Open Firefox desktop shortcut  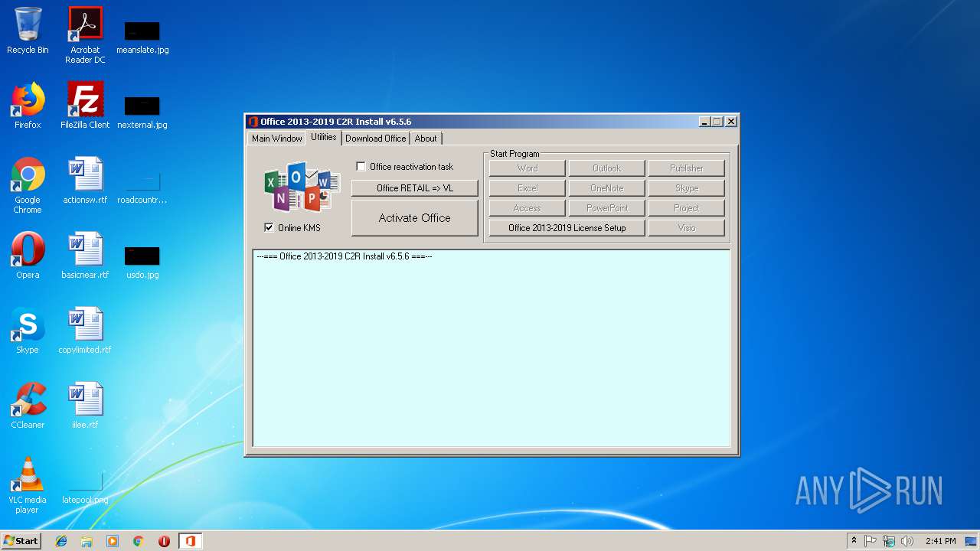click(x=28, y=106)
